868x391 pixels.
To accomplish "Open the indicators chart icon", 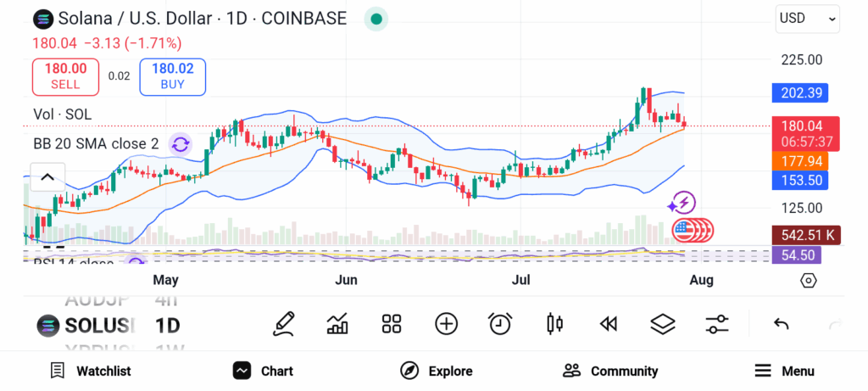I will coord(337,323).
